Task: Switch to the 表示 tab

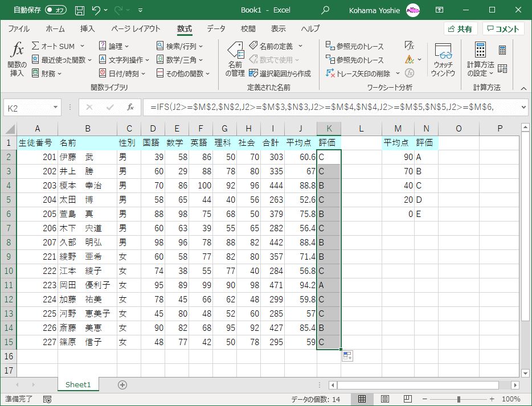Action: [x=278, y=29]
